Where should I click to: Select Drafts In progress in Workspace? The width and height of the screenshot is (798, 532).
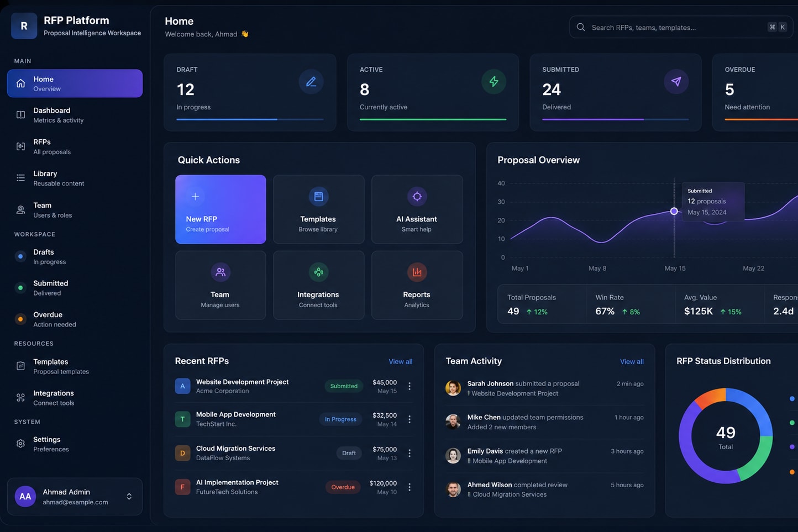75,256
